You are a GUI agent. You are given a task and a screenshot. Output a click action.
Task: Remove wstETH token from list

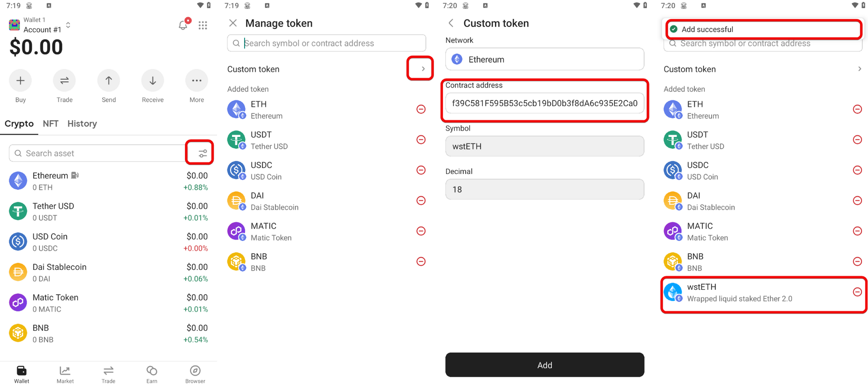pos(857,292)
